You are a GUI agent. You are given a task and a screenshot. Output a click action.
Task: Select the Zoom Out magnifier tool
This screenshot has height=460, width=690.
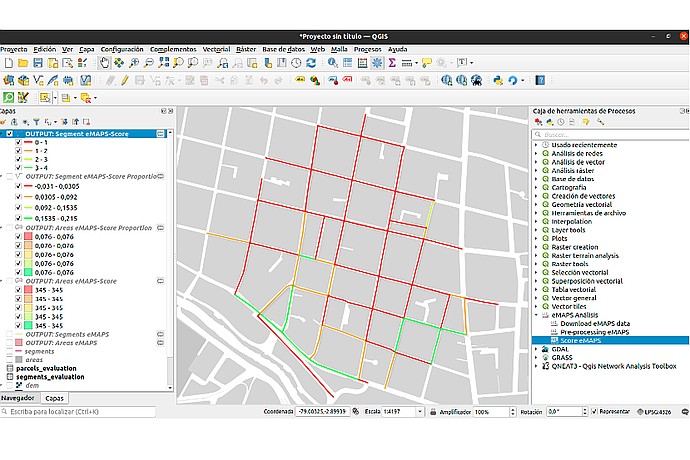pyautogui.click(x=149, y=63)
